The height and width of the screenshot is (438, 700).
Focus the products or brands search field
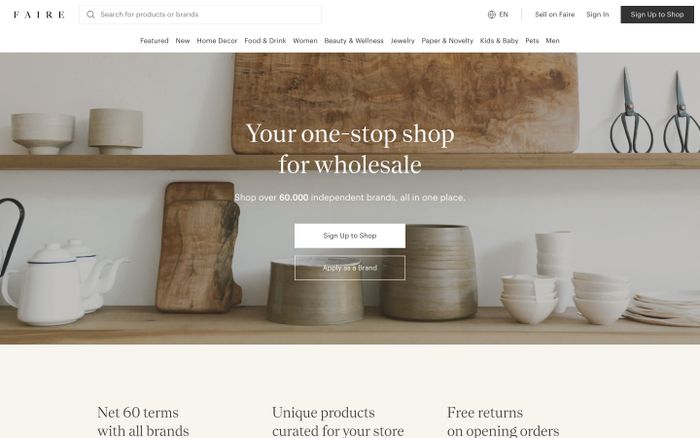point(200,15)
